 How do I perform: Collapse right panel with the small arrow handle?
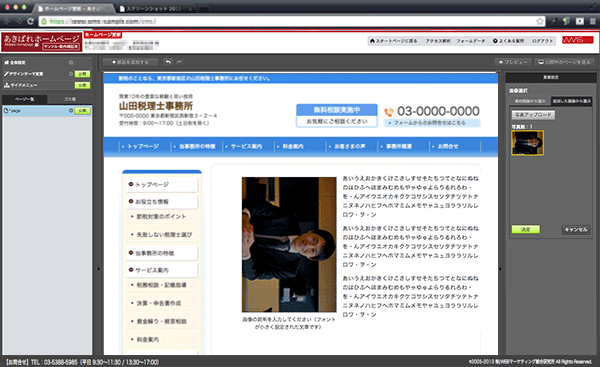pyautogui.click(x=500, y=269)
